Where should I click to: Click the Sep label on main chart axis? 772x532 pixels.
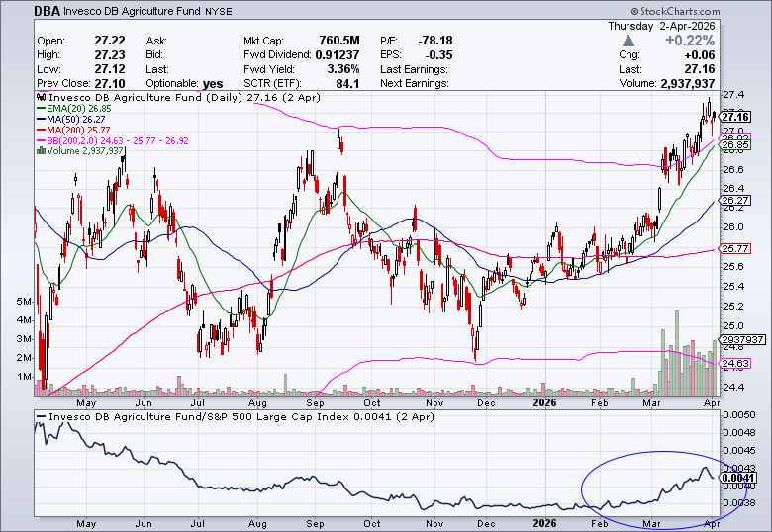click(315, 403)
